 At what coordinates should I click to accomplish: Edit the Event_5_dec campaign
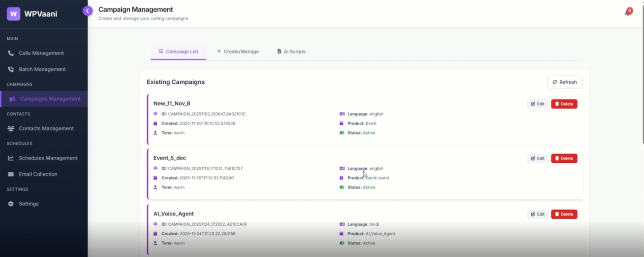point(537,158)
